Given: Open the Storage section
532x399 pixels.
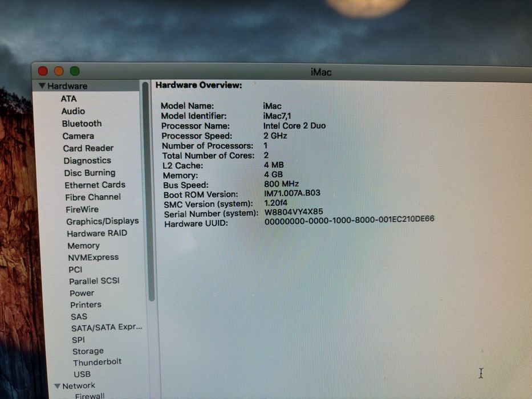Looking at the screenshot, I should pos(88,352).
